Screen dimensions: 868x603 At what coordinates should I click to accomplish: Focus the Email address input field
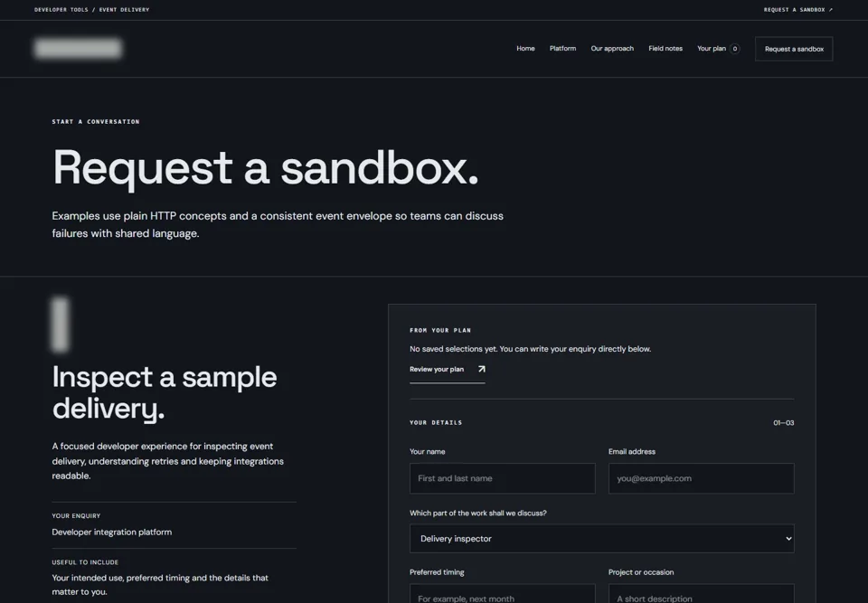pyautogui.click(x=701, y=478)
